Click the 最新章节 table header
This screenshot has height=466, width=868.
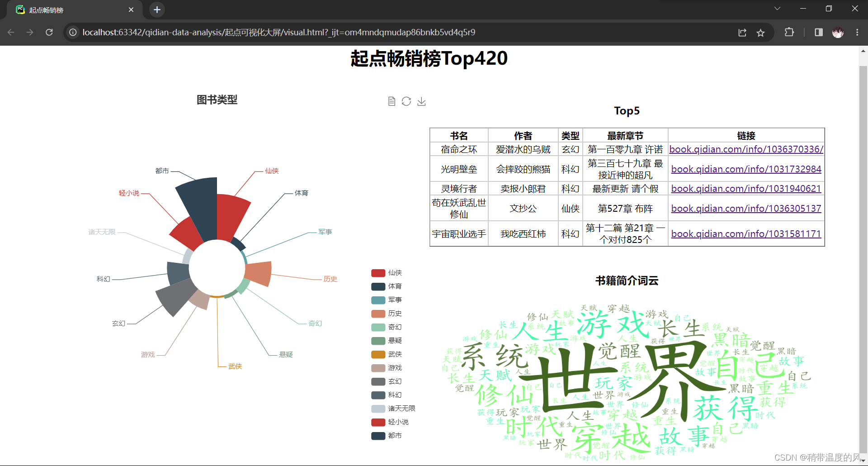point(625,136)
